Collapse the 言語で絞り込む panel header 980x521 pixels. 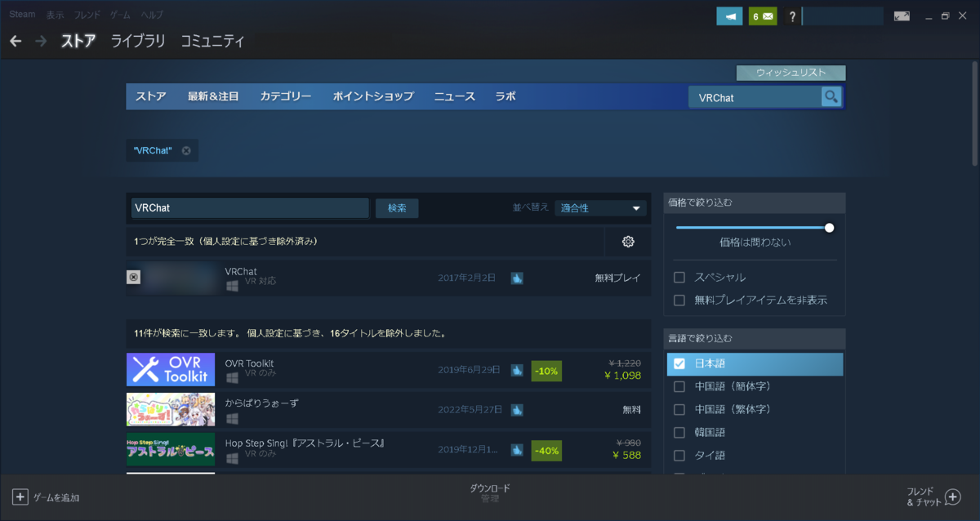[755, 338]
